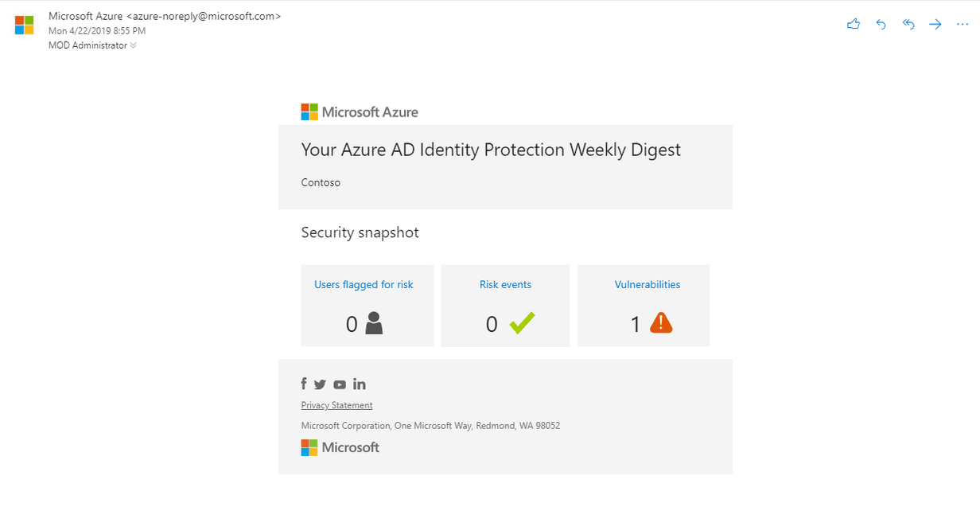
Task: Click the Like thumbs-up icon
Action: pyautogui.click(x=854, y=24)
